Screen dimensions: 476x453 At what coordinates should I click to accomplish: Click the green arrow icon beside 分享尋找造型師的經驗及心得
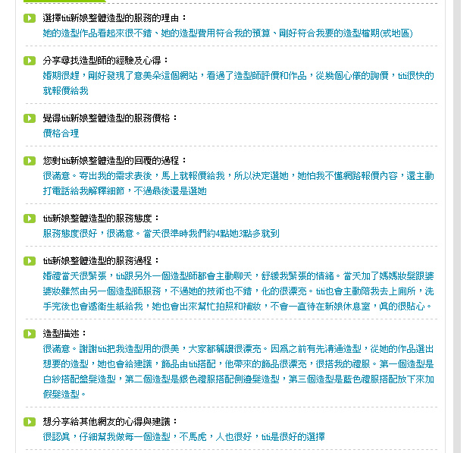30,61
